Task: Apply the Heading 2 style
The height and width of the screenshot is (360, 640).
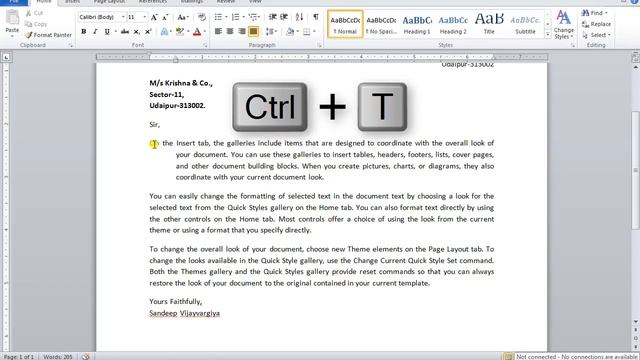Action: [453, 24]
